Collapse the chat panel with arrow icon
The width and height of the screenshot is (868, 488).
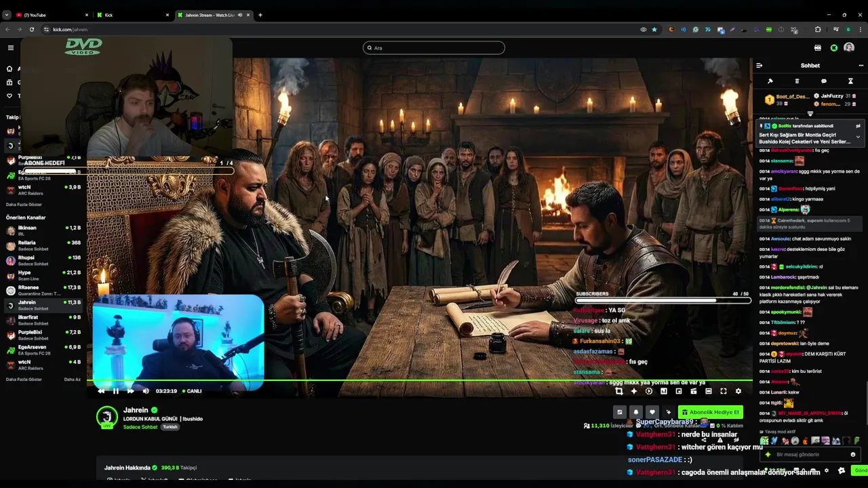pyautogui.click(x=759, y=66)
